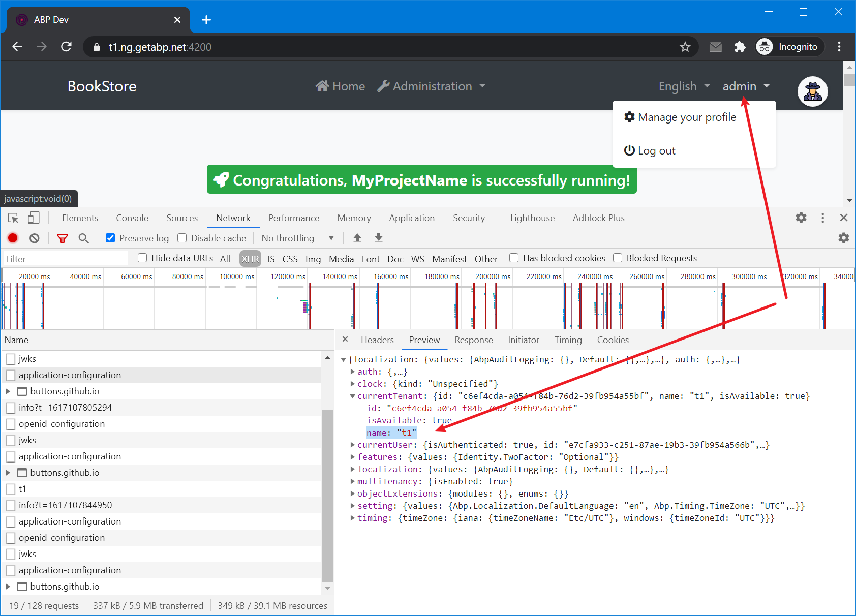Viewport: 856px width, 616px height.
Task: Activate the inspect element tool
Action: click(x=12, y=218)
